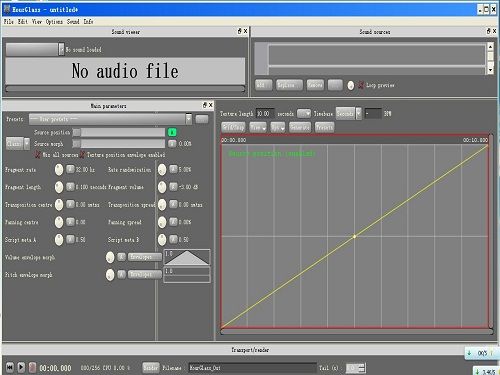Expand the View dropdown above envelope
This screenshot has height=375, width=500.
pyautogui.click(x=258, y=127)
